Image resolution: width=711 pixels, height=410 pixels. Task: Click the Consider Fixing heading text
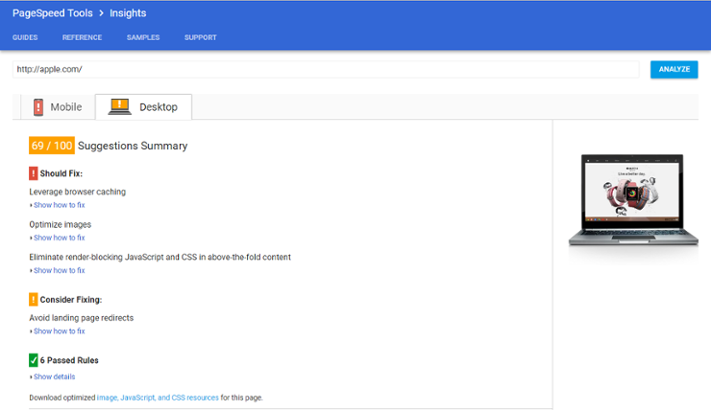pyautogui.click(x=71, y=299)
